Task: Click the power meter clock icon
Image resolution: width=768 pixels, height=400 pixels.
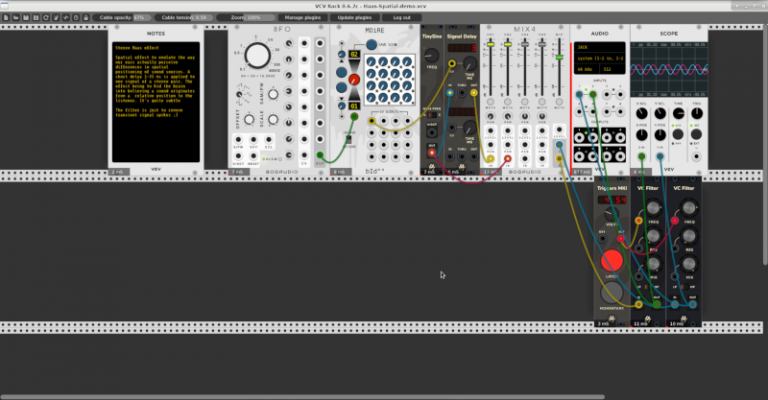Action: point(76,18)
